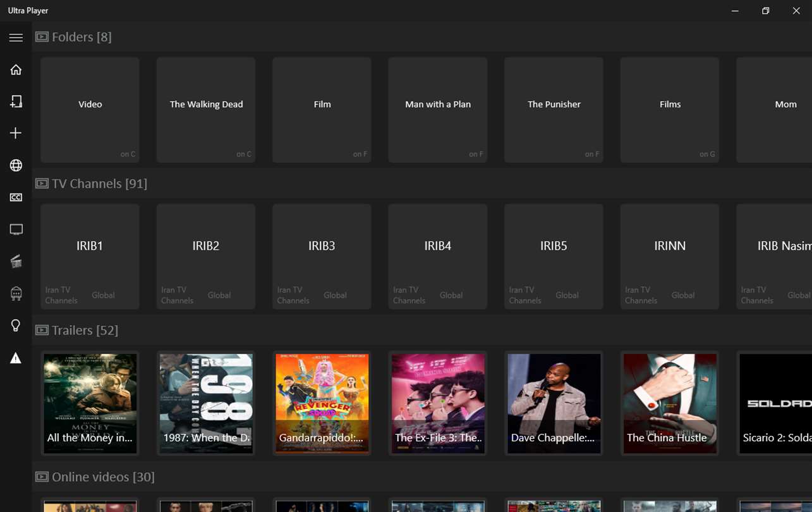This screenshot has height=512, width=812.
Task: Open The Walking Dead folder
Action: pos(206,110)
